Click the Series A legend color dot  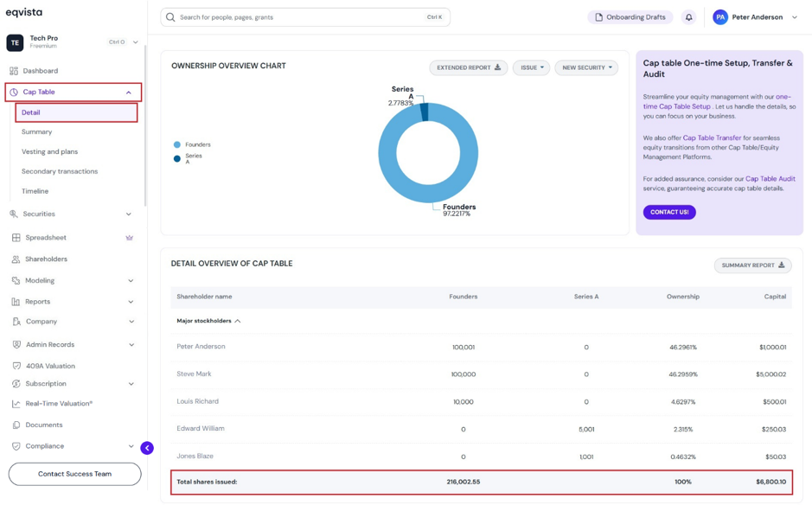177,158
